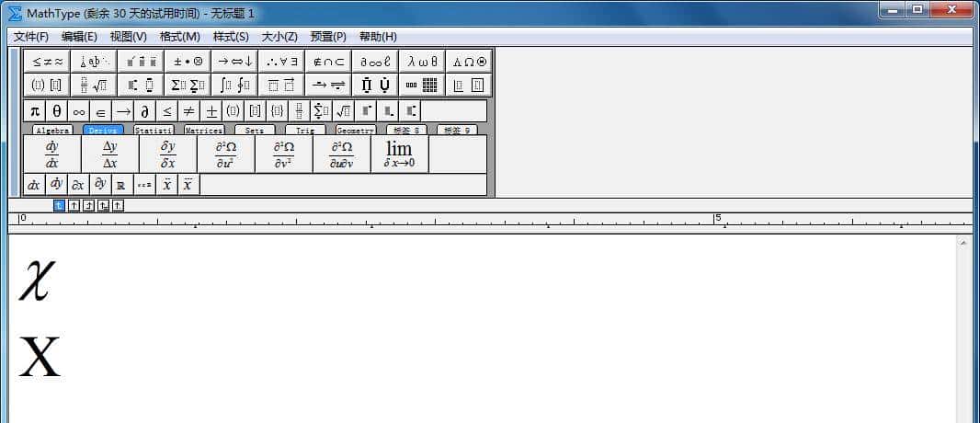Select the left-justified tab stop

(60, 206)
